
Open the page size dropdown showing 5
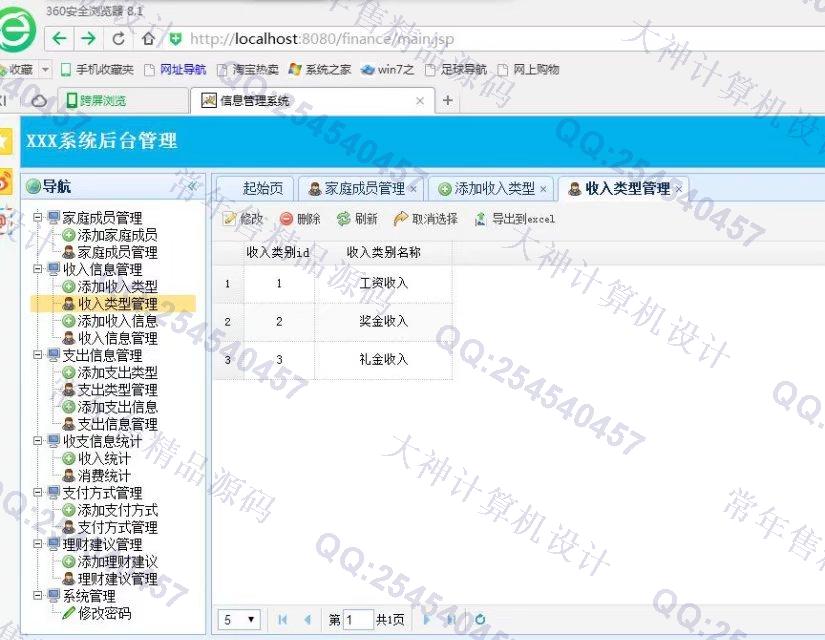click(239, 619)
